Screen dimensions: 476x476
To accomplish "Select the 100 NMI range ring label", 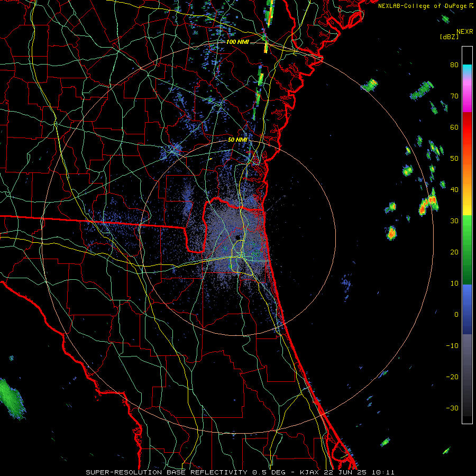I will point(237,42).
